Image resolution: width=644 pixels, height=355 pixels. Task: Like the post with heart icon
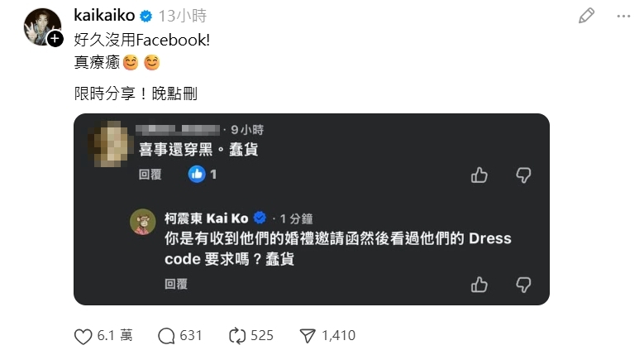pos(83,336)
